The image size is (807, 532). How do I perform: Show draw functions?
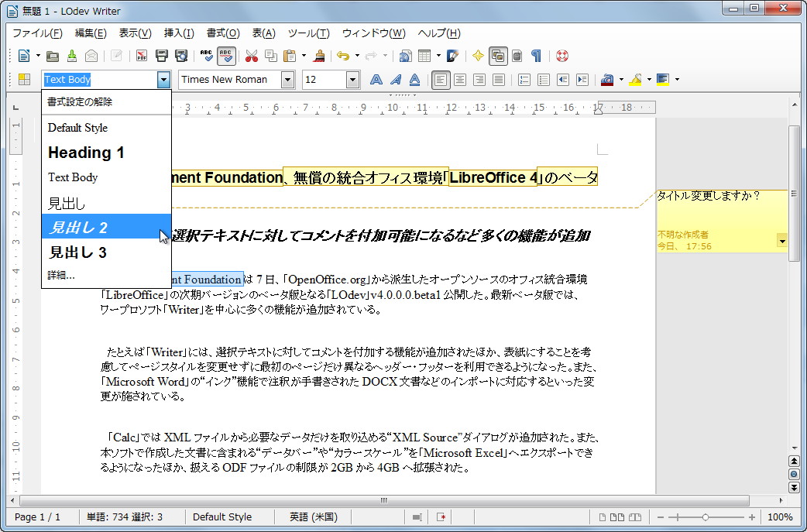coord(452,56)
